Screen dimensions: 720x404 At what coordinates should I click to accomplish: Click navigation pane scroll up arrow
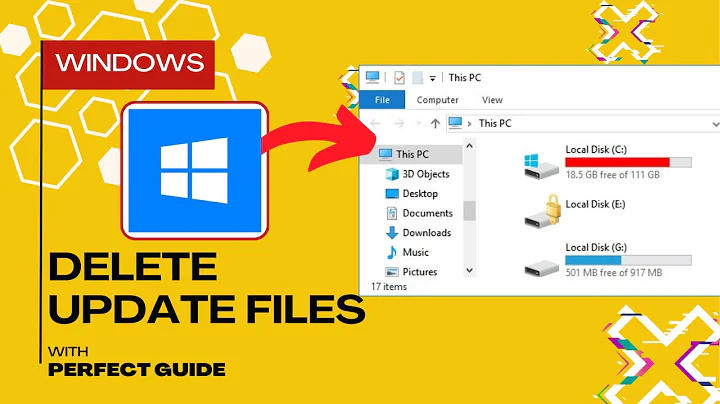tap(469, 146)
